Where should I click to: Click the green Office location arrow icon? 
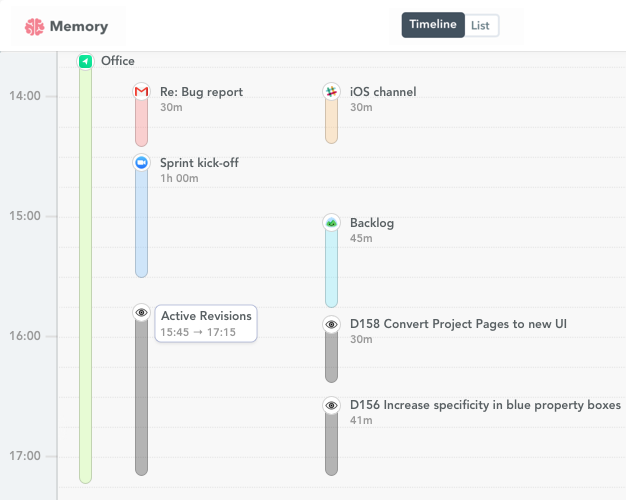[85, 61]
